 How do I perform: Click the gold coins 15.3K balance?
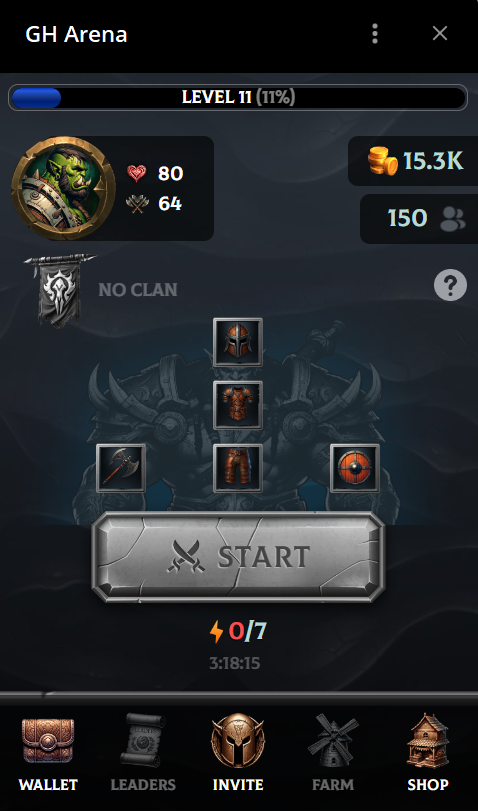pos(414,161)
